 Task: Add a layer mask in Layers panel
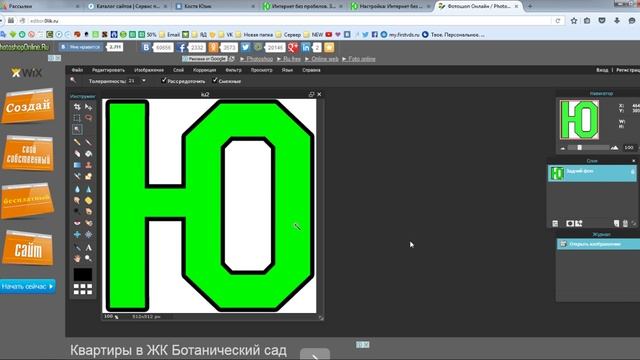[x=570, y=223]
